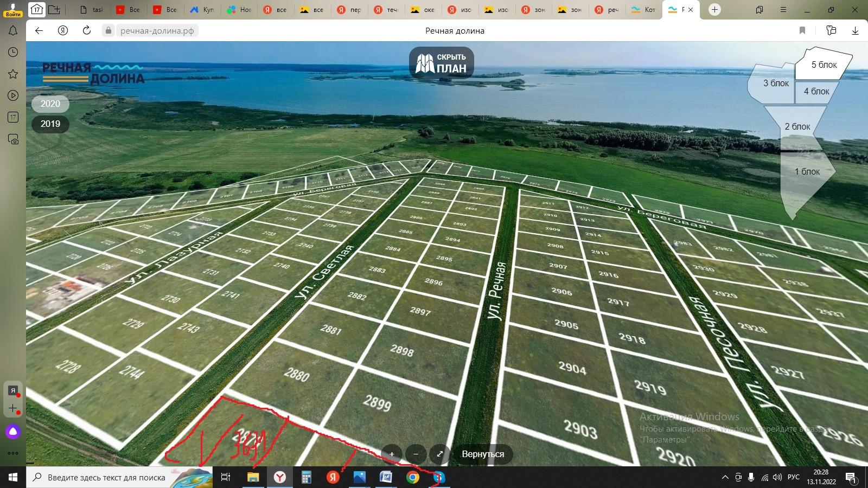Select 3 блок on the block map
The image size is (868, 488).
coord(776,84)
